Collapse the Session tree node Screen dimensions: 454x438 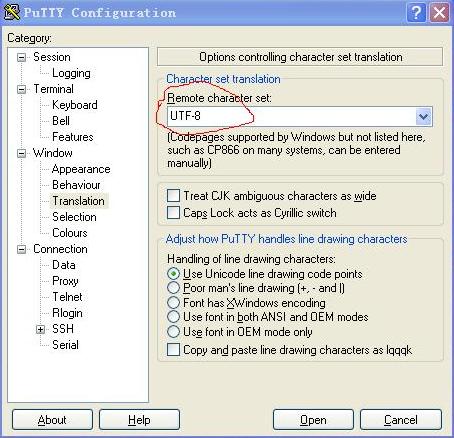click(21, 58)
